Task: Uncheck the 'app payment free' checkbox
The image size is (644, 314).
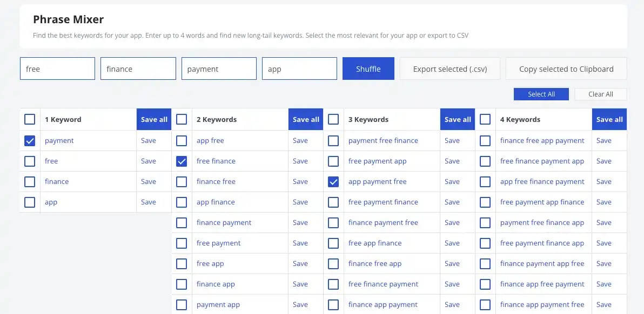Action: coord(333,182)
